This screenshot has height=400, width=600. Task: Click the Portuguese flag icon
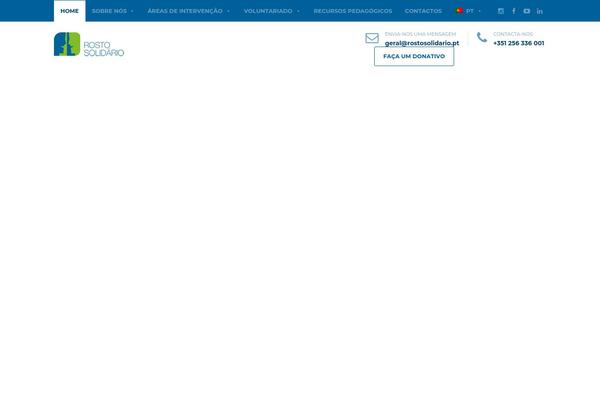(459, 11)
